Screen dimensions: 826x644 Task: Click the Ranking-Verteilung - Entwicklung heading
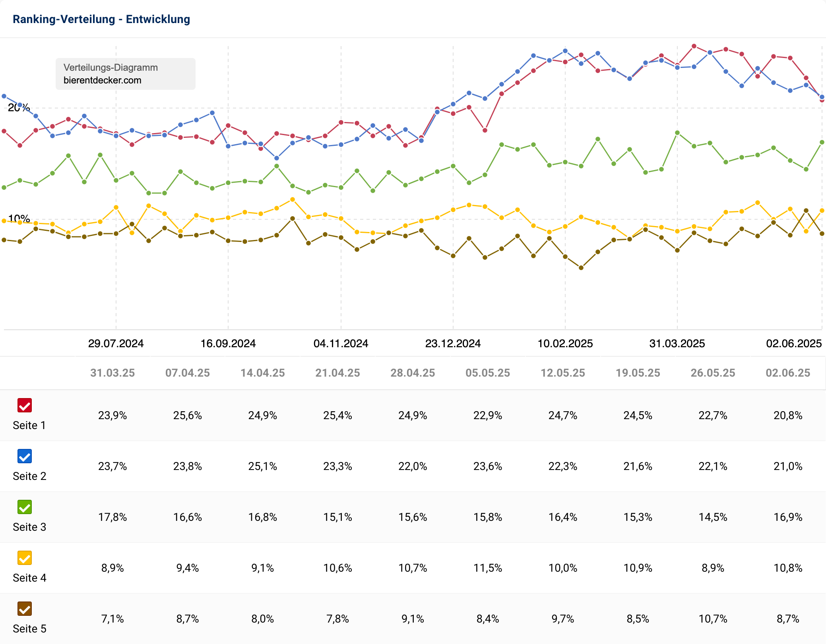point(101,19)
